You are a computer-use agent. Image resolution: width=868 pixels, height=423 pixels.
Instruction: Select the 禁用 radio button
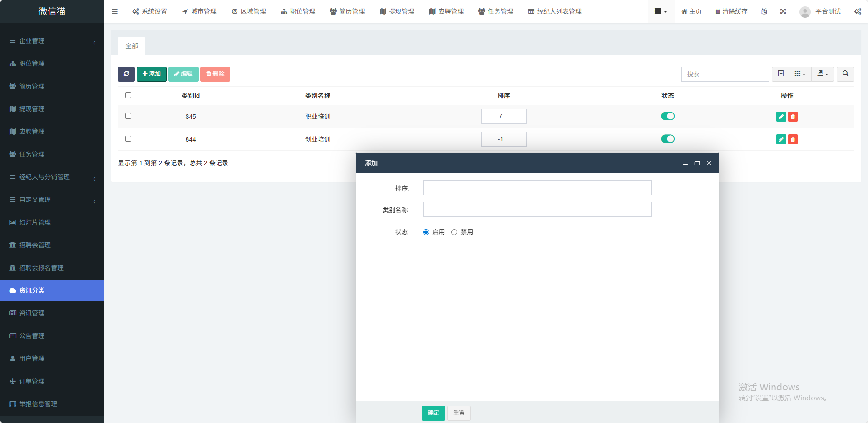(454, 232)
